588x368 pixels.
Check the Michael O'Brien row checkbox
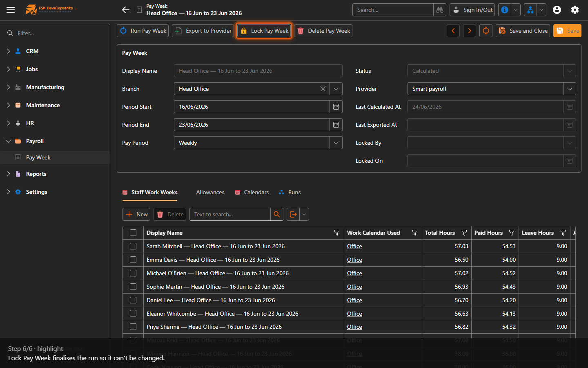tap(133, 273)
